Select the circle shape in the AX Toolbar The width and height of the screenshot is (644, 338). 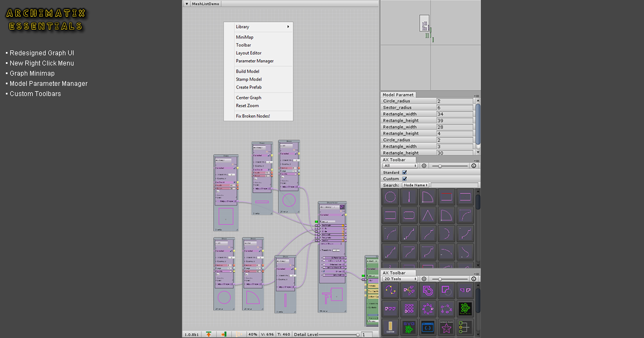391,197
